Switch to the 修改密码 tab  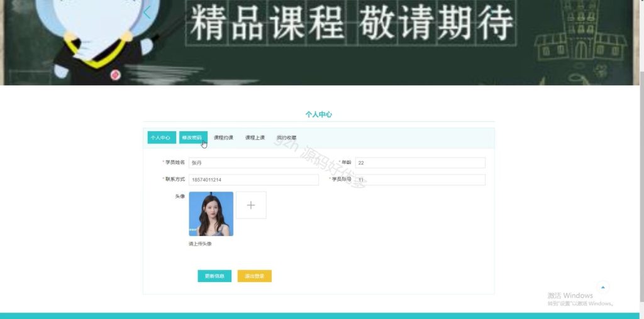193,138
